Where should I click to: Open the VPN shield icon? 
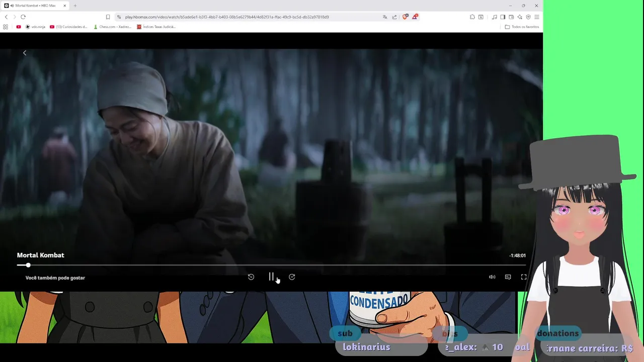pos(528,17)
